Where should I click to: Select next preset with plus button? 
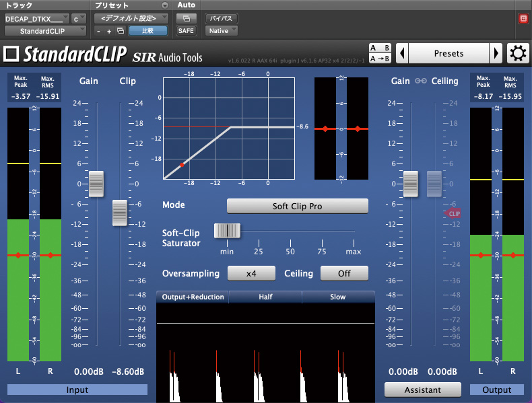coord(109,31)
